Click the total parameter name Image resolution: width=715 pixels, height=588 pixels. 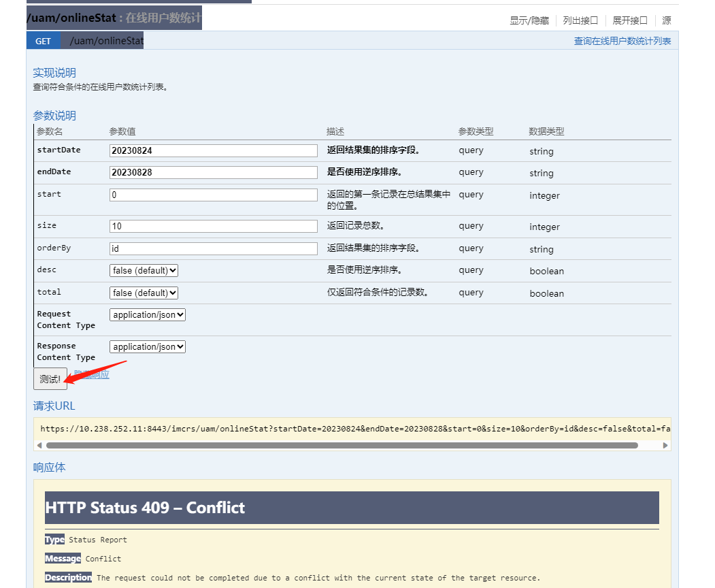click(x=49, y=292)
